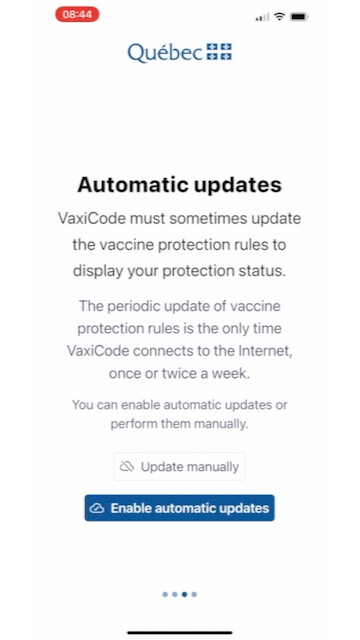Click the crossed-out cloud icon on Update manually
This screenshot has height=640, width=360.
(127, 467)
